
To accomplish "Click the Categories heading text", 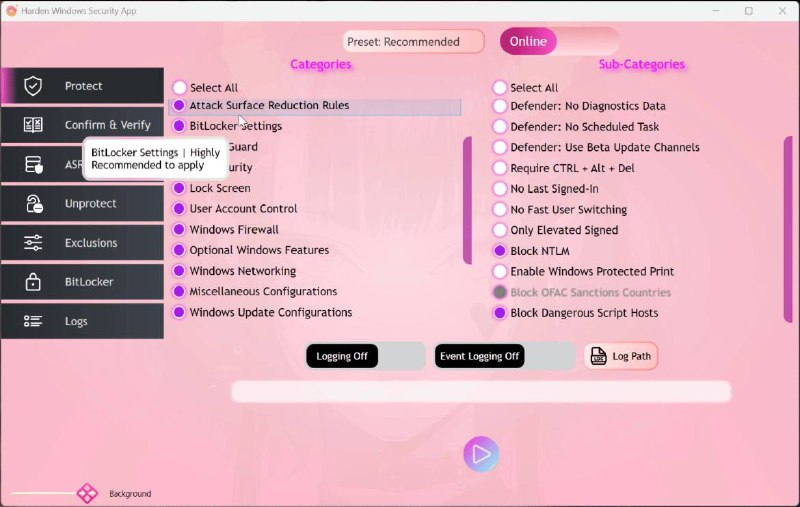I will tap(320, 64).
